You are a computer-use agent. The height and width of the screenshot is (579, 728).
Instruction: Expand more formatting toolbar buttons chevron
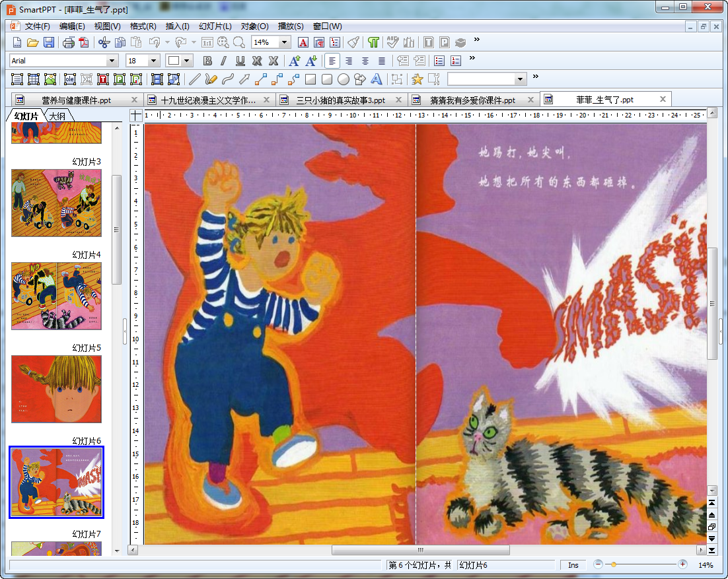[x=472, y=58]
